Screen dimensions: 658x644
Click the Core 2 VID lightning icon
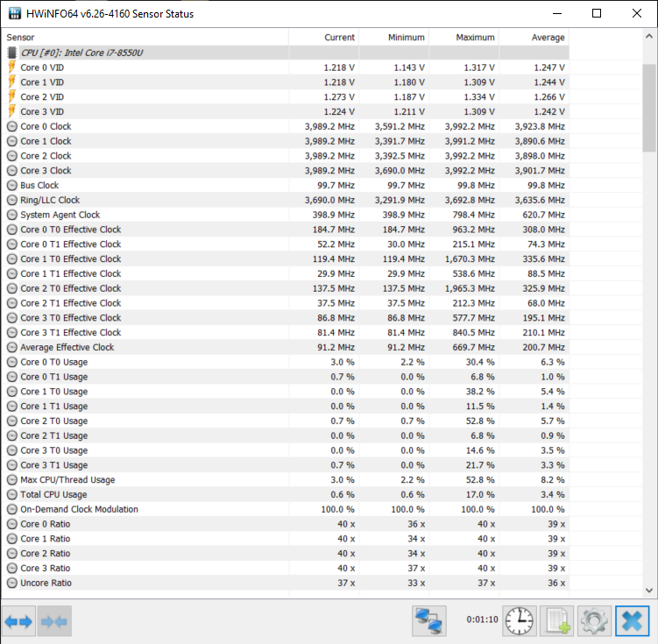(x=12, y=96)
